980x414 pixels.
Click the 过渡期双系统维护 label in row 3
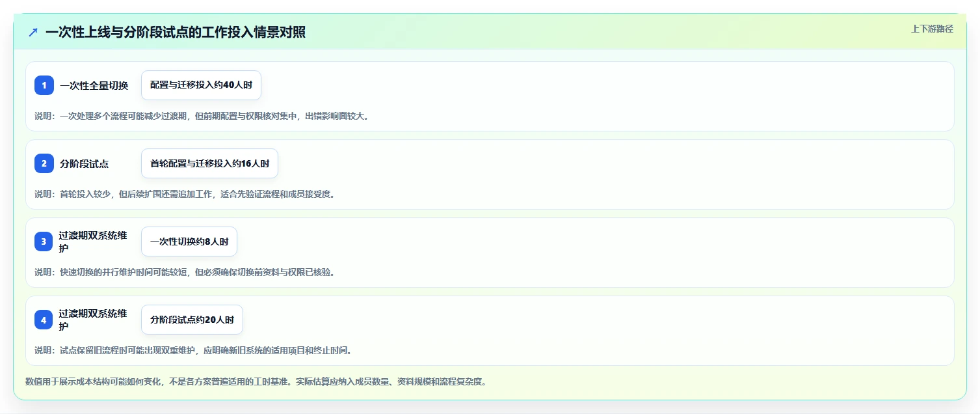pyautogui.click(x=93, y=241)
